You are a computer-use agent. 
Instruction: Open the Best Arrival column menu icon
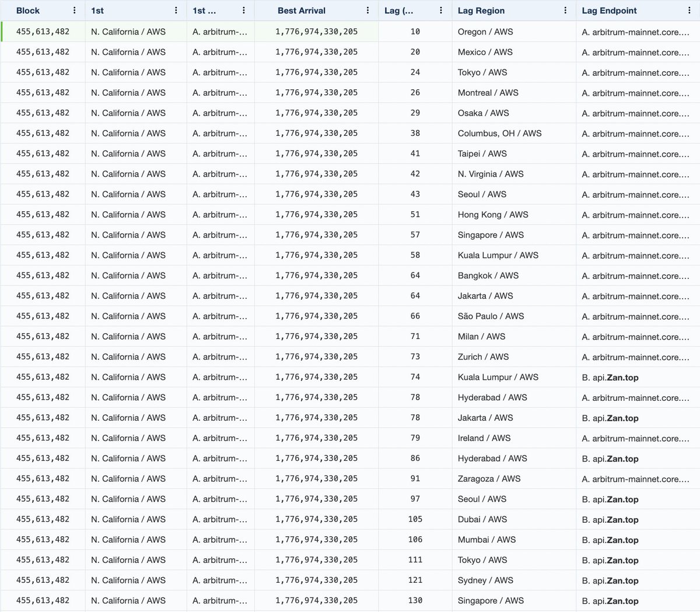[367, 11]
